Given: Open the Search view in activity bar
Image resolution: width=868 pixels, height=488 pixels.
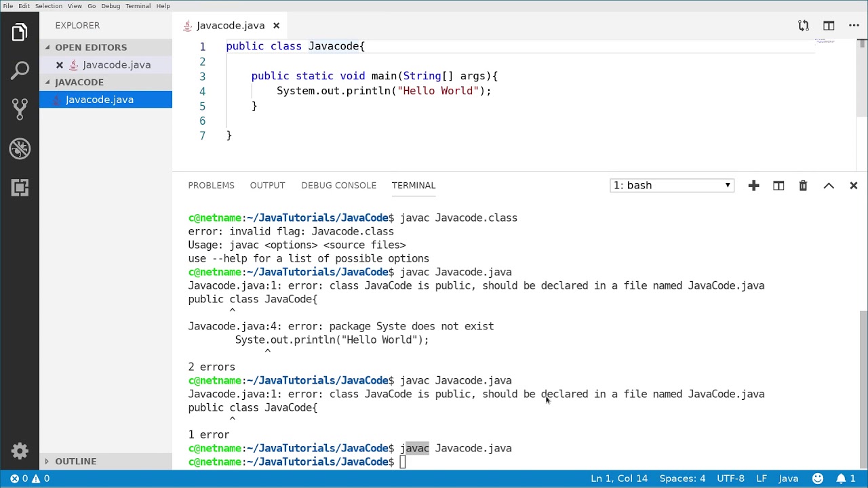Looking at the screenshot, I should (x=20, y=70).
